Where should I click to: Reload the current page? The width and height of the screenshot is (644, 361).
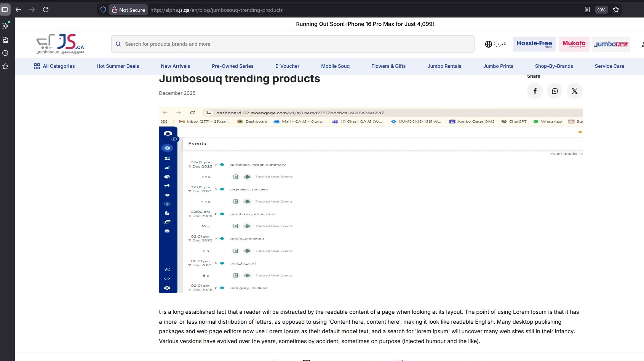(46, 10)
